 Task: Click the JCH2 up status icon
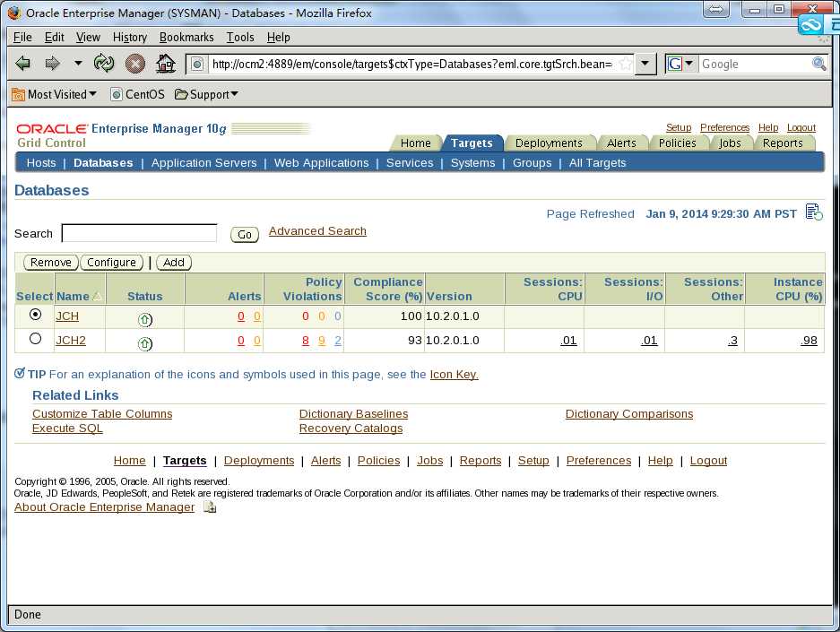[x=144, y=344]
